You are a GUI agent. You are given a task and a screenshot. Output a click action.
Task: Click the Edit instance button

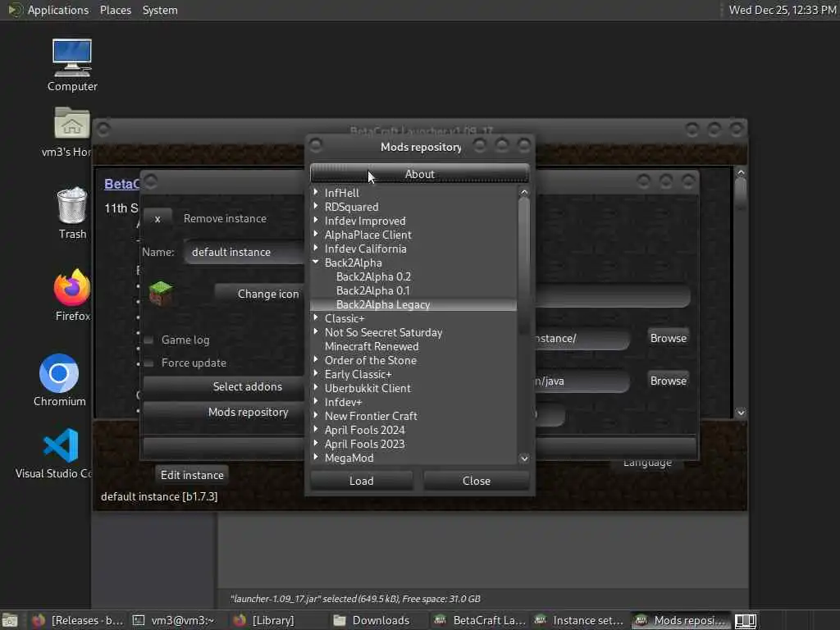pos(192,475)
